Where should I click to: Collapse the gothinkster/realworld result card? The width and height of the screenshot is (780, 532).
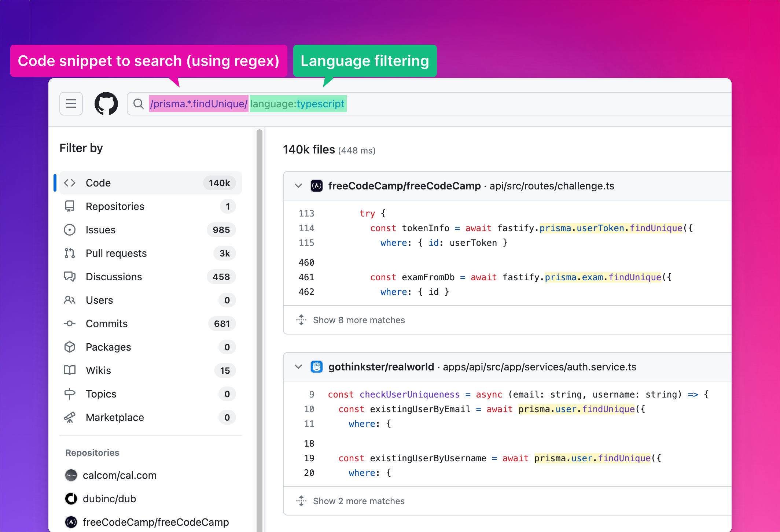[x=298, y=367]
